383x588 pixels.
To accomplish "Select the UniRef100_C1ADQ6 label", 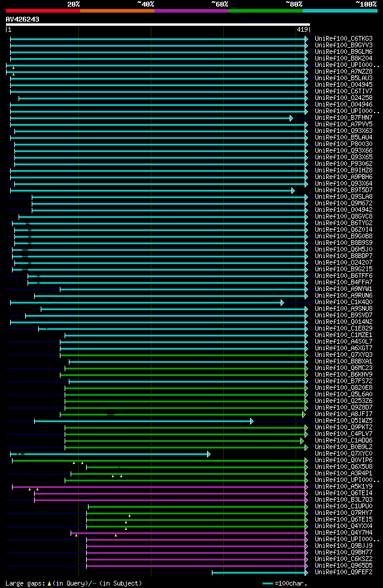I will click(344, 441).
